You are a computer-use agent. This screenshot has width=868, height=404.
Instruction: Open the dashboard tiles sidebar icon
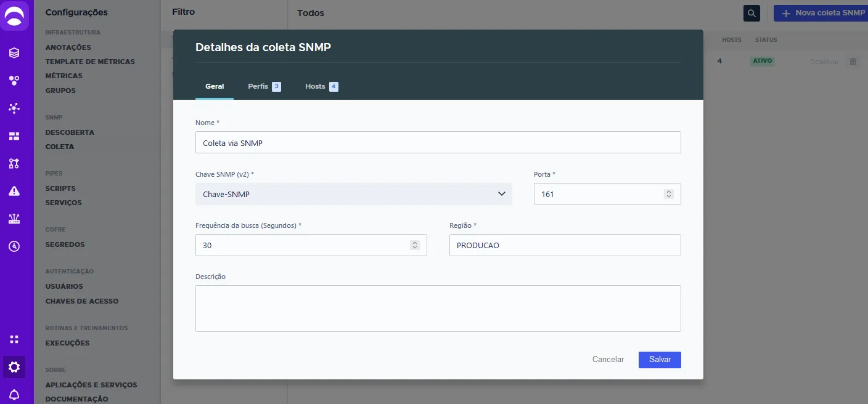14,136
